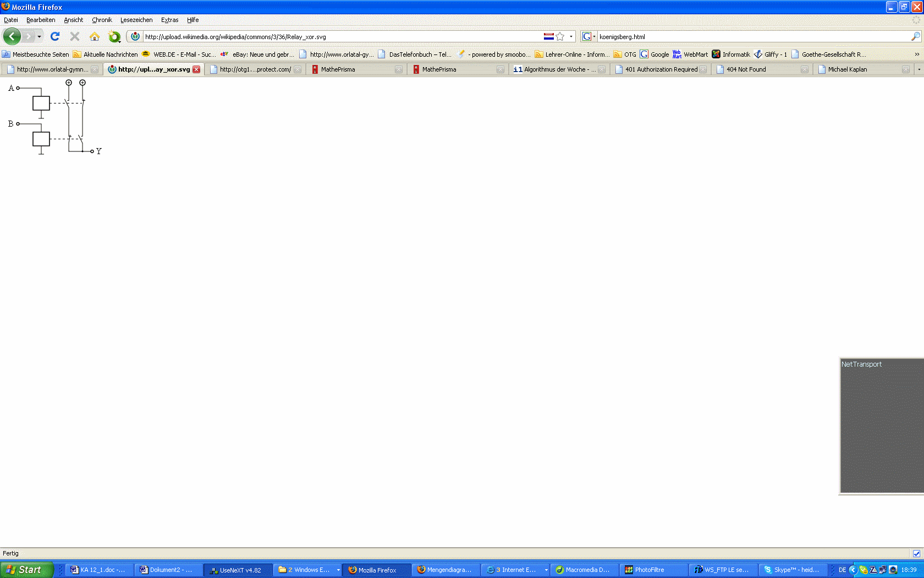Click the Back navigation arrow button
The width and height of the screenshot is (924, 578).
coord(12,36)
